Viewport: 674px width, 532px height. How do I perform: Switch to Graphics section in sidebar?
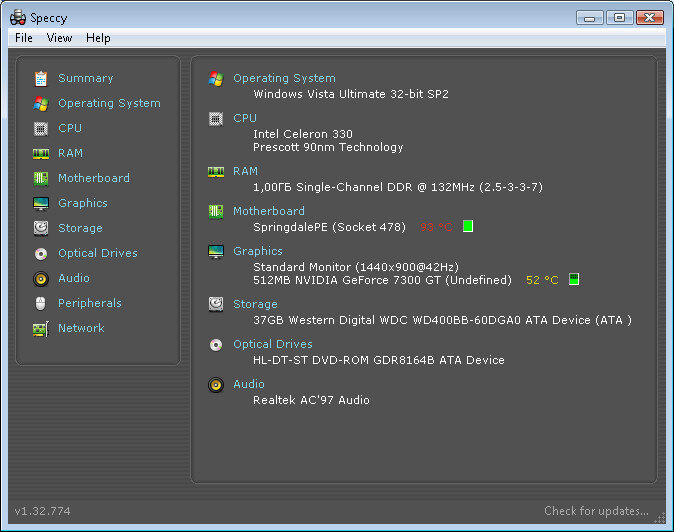[x=83, y=203]
